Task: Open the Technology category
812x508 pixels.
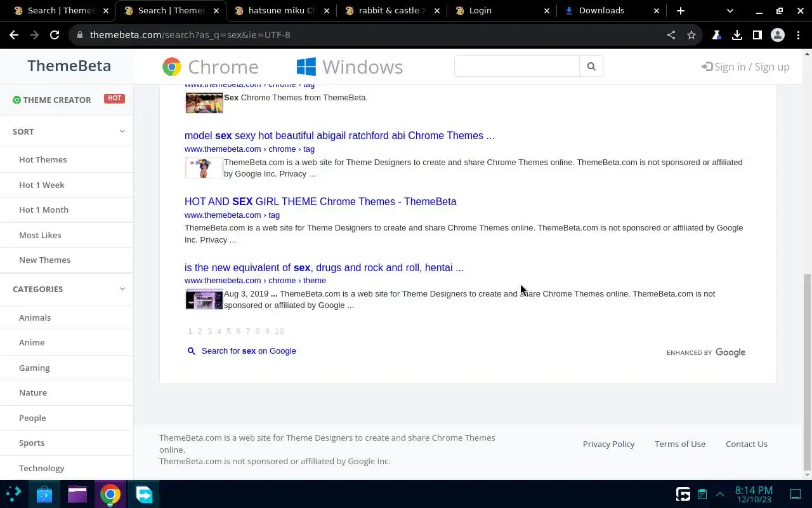Action: pos(42,468)
